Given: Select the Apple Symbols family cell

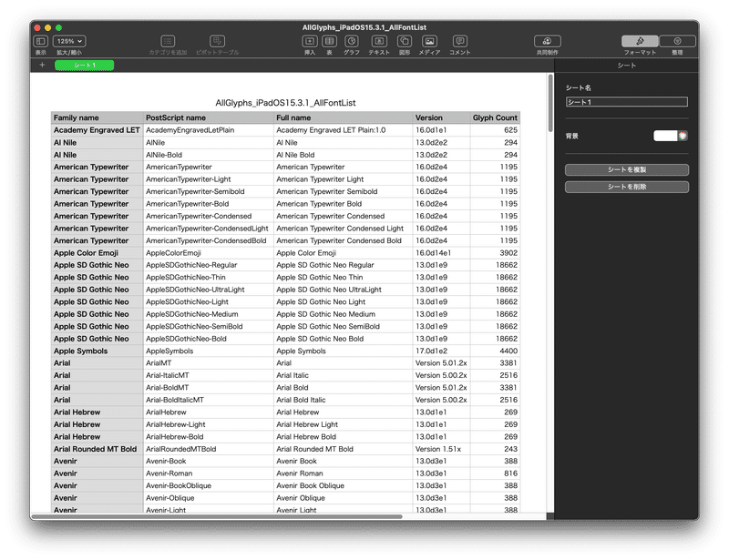Looking at the screenshot, I should tap(97, 351).
